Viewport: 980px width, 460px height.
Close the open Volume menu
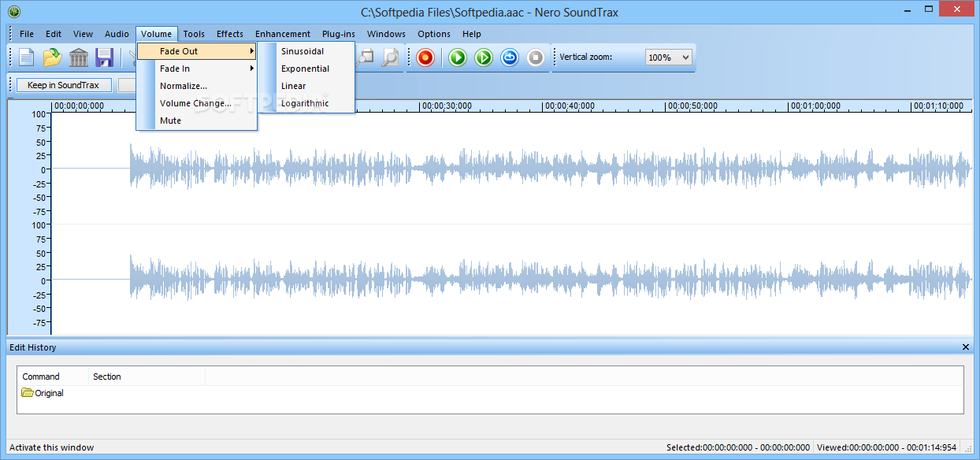click(157, 34)
